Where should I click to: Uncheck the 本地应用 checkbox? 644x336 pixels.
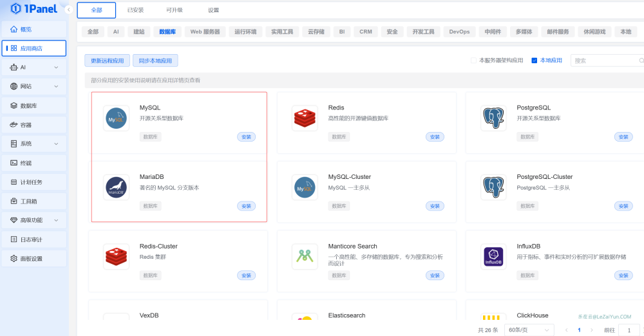tap(535, 61)
